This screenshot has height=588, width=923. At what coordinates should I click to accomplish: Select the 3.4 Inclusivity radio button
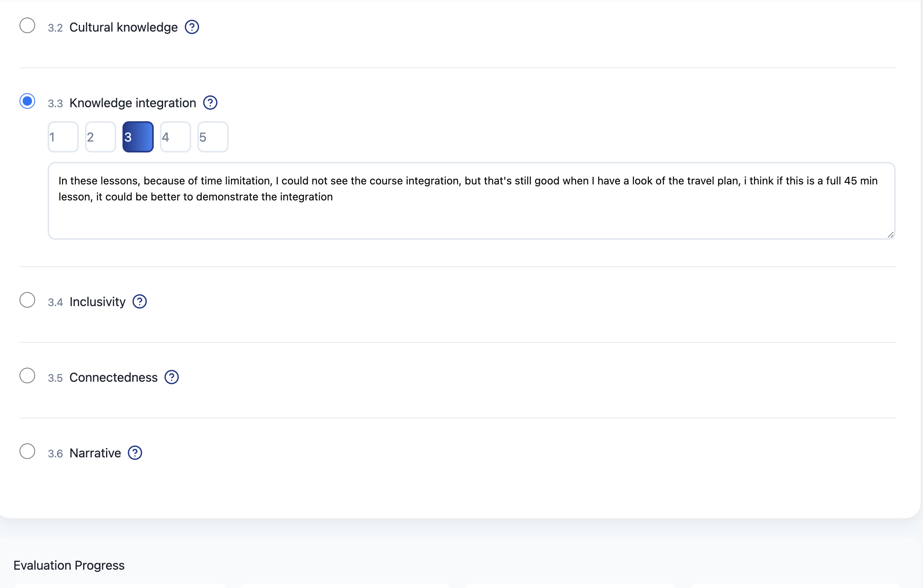pos(27,300)
